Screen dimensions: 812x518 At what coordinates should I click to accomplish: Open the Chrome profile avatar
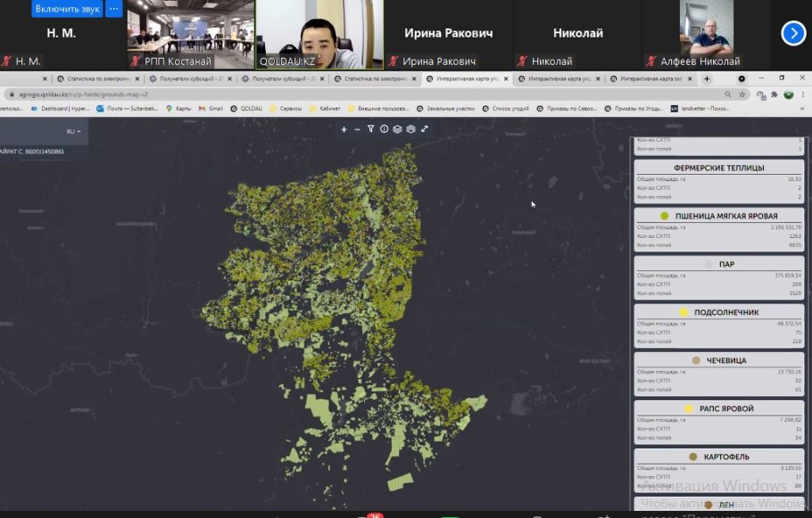click(788, 95)
